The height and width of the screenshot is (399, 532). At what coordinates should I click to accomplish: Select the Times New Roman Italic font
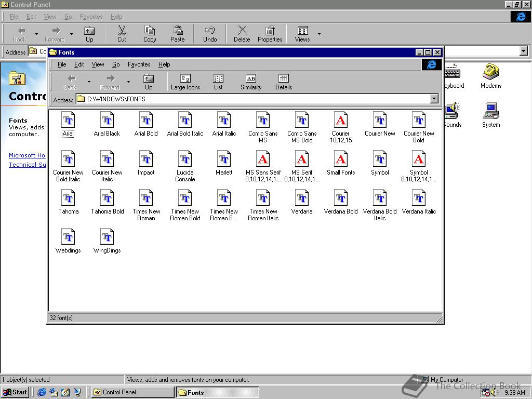click(x=263, y=206)
